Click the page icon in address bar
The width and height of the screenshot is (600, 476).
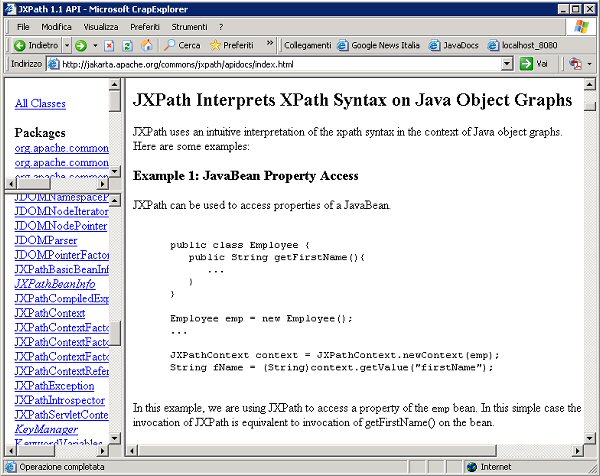tap(54, 64)
